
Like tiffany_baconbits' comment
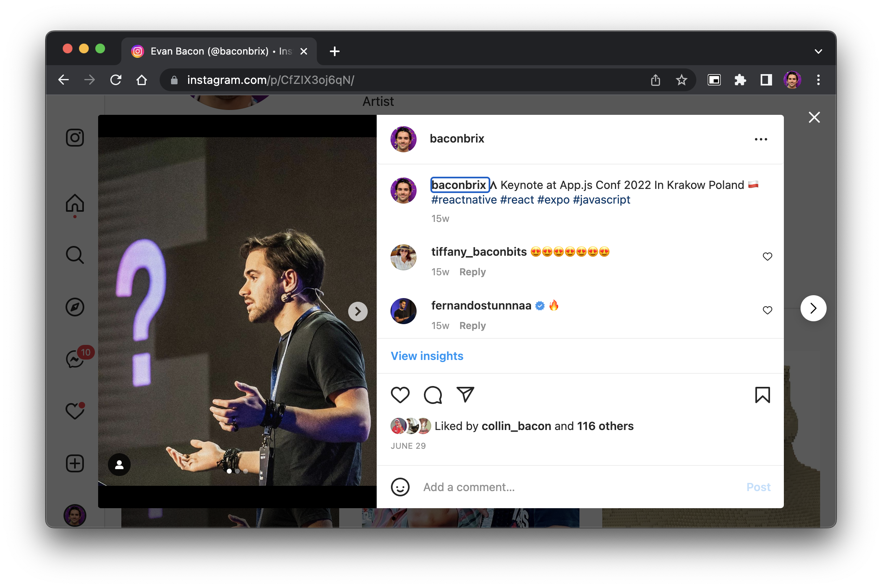coord(767,257)
